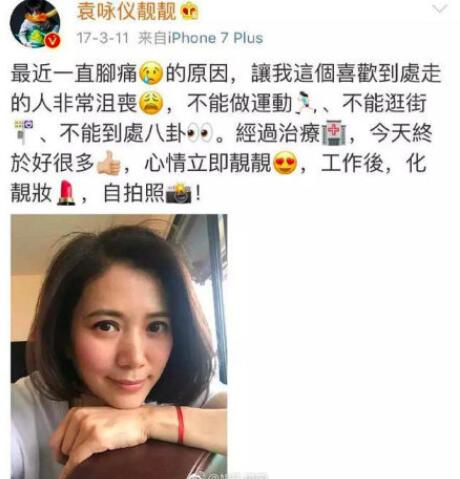
Task: Click the post text starting 最近一直腳痛
Action: 227,133
